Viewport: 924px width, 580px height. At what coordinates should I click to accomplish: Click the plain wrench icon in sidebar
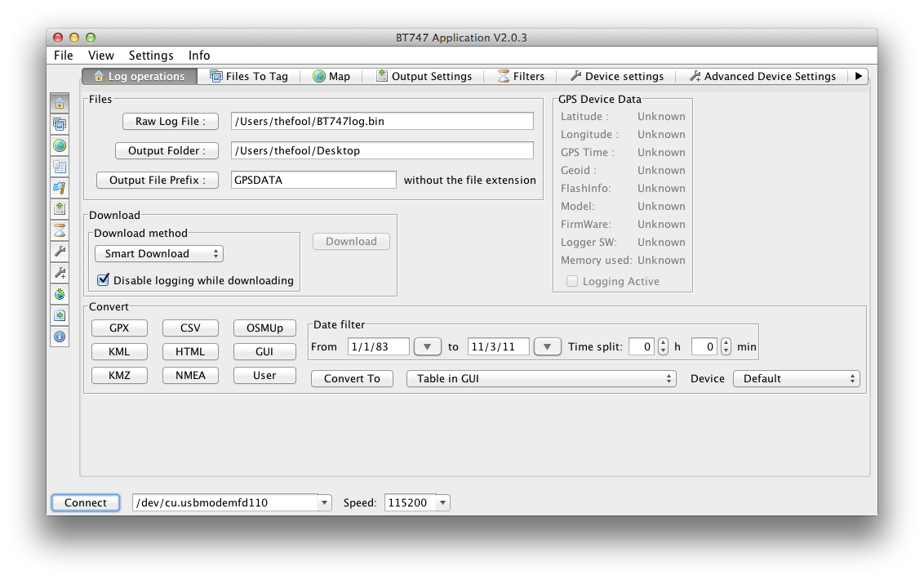click(60, 252)
